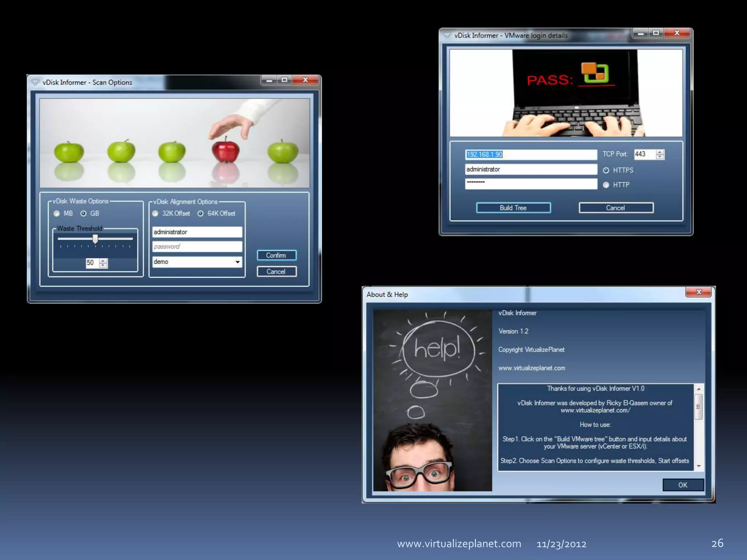Click the Waste Threshold slider handle

pyautogui.click(x=95, y=239)
